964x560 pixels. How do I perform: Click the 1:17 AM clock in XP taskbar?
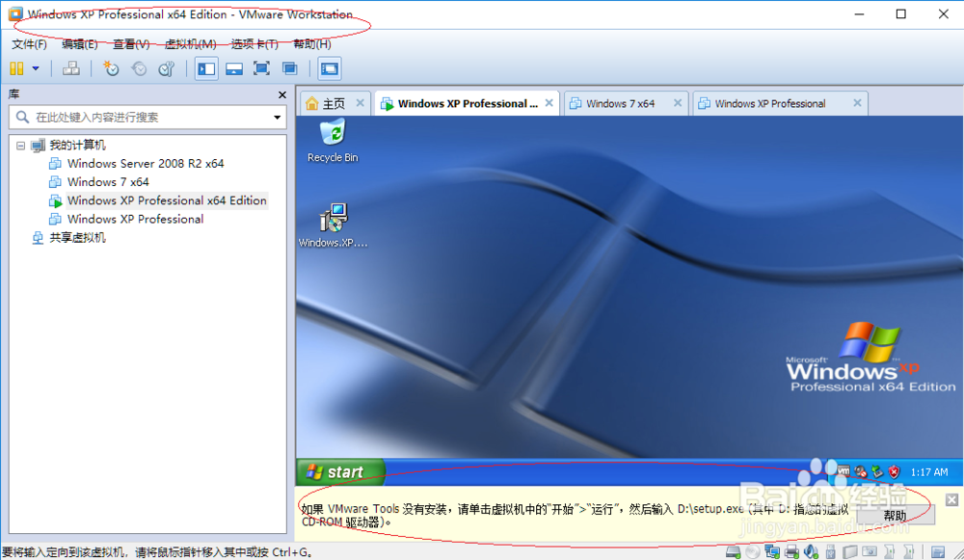click(x=929, y=472)
